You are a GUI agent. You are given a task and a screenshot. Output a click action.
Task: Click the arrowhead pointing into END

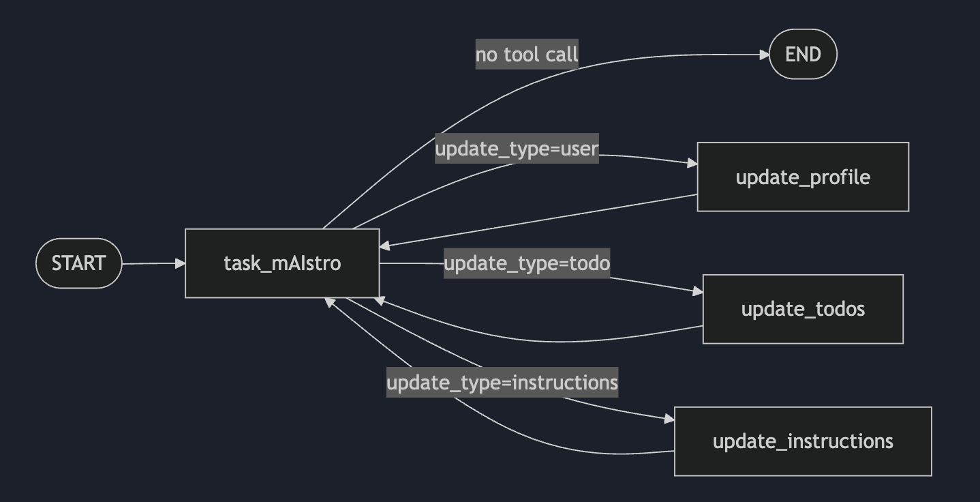(x=764, y=55)
